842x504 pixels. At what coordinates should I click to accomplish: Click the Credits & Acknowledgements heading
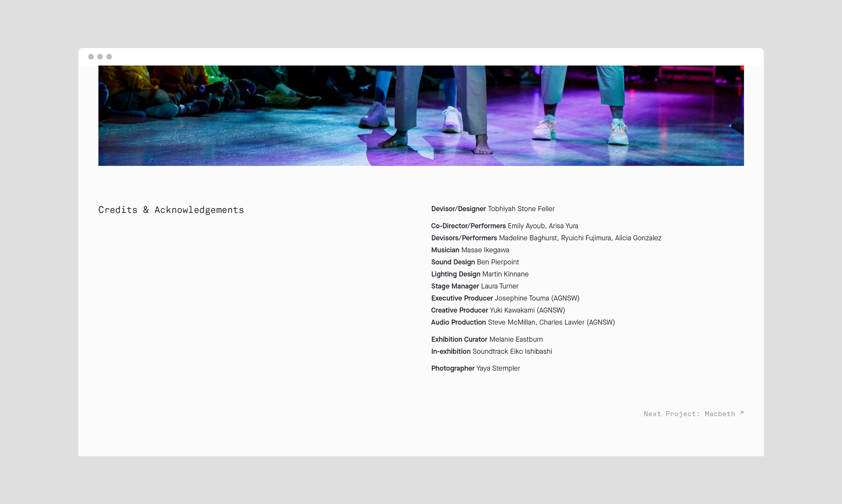point(171,210)
